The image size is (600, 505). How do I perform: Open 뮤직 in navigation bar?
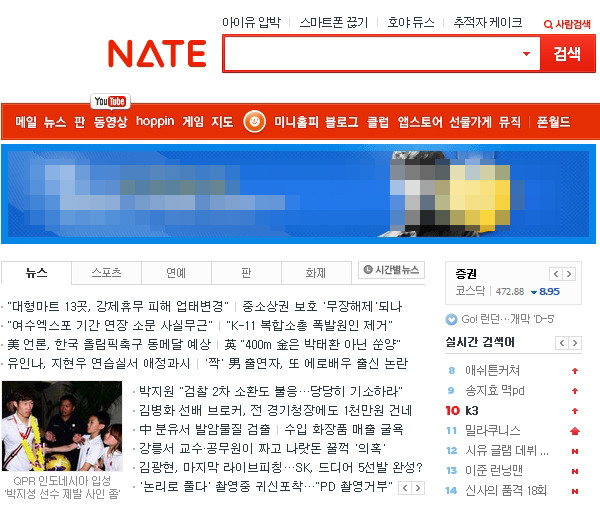coord(510,122)
